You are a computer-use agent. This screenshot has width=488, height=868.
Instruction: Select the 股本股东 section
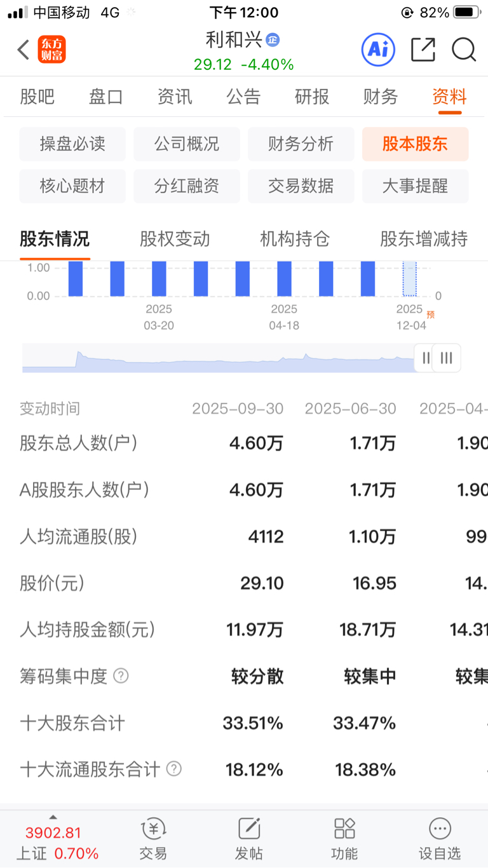pyautogui.click(x=416, y=144)
